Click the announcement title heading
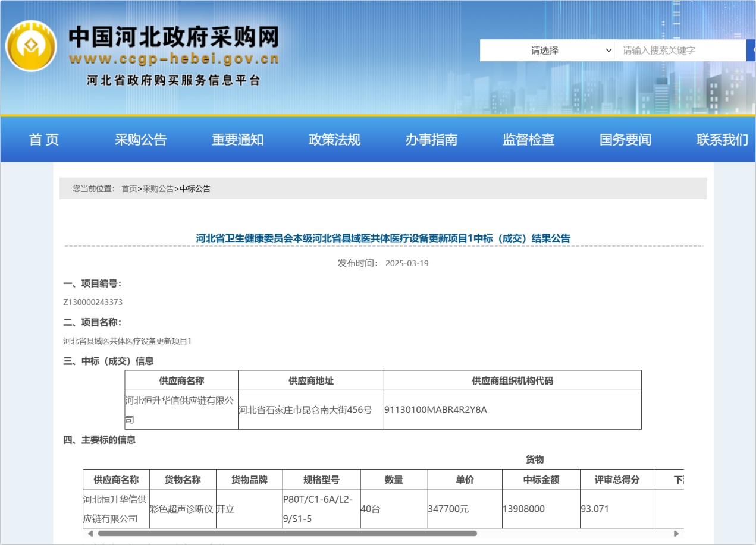Viewport: 756px width, 545px height. pyautogui.click(x=383, y=238)
